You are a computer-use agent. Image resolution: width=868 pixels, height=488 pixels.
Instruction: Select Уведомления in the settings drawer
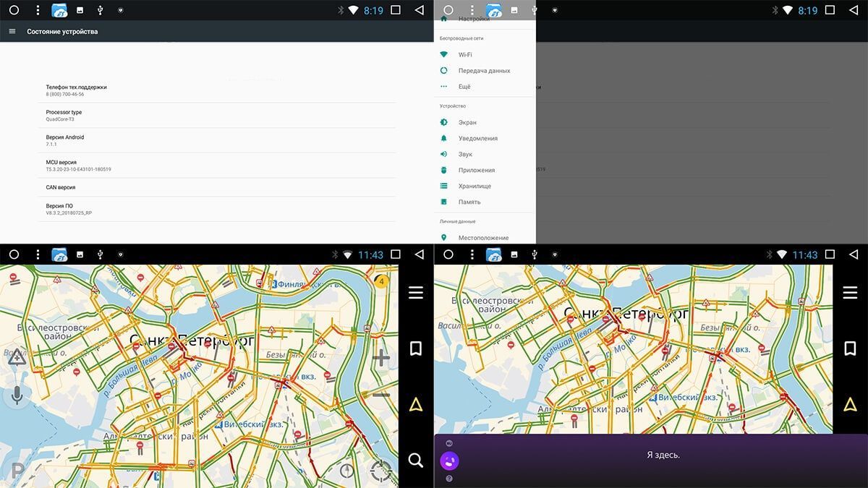tap(477, 138)
